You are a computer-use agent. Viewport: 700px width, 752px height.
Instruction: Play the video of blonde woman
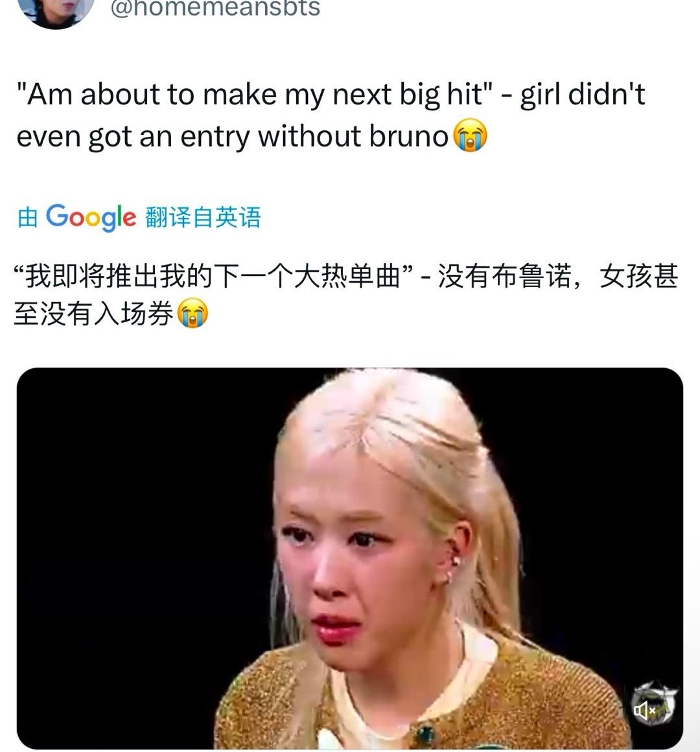350,558
